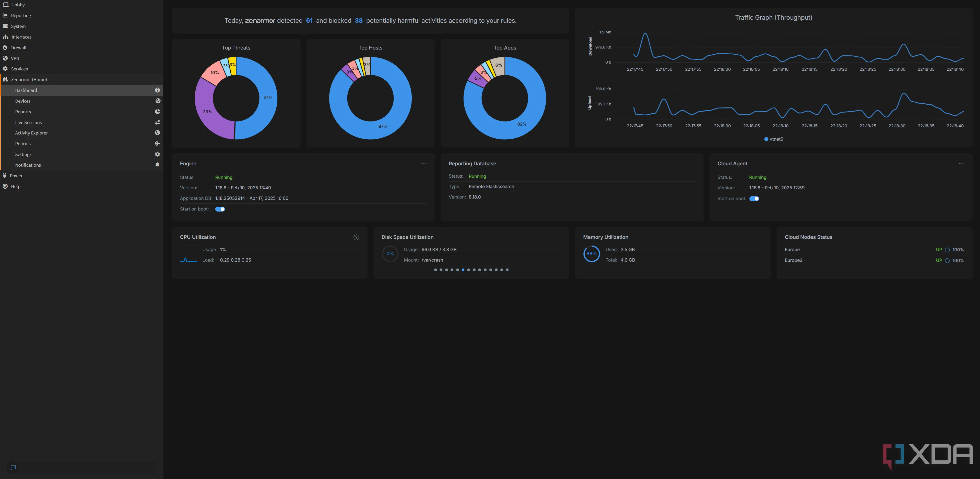Click the VPN globe icon

pyautogui.click(x=5, y=58)
